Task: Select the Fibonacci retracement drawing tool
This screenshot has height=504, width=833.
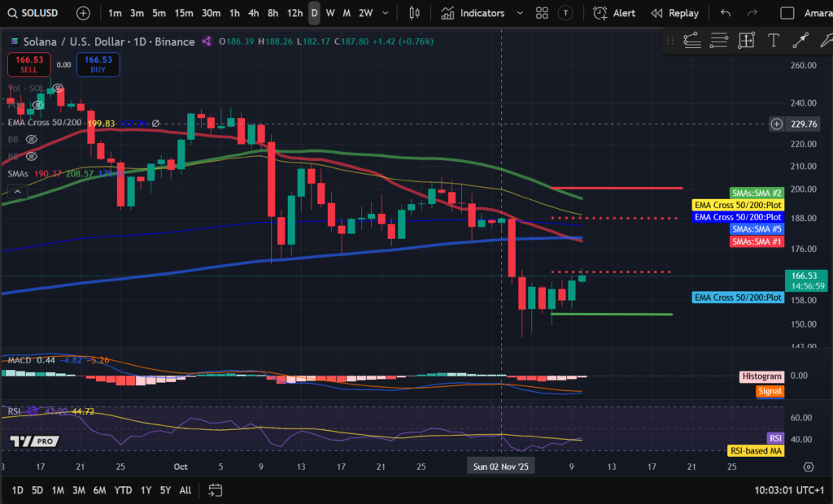Action: (719, 40)
